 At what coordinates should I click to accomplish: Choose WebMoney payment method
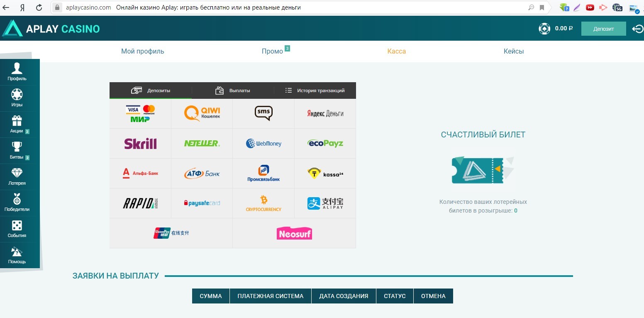[263, 144]
